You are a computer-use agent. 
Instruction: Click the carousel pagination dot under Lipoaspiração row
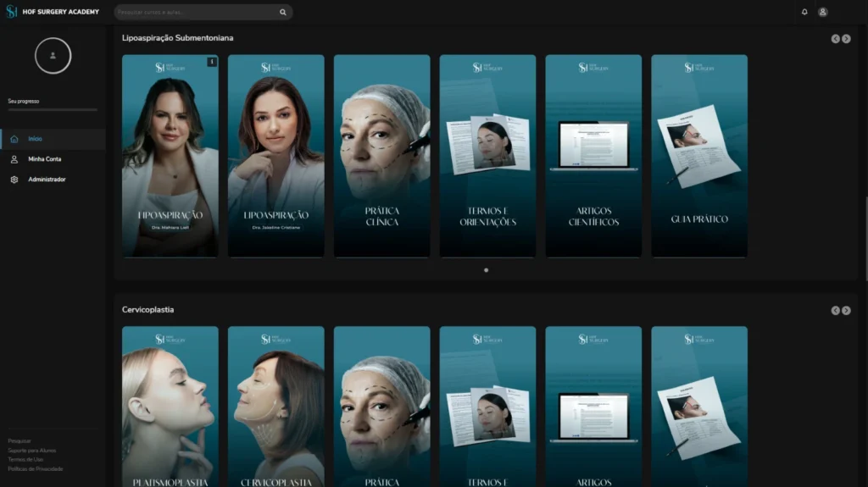(486, 270)
